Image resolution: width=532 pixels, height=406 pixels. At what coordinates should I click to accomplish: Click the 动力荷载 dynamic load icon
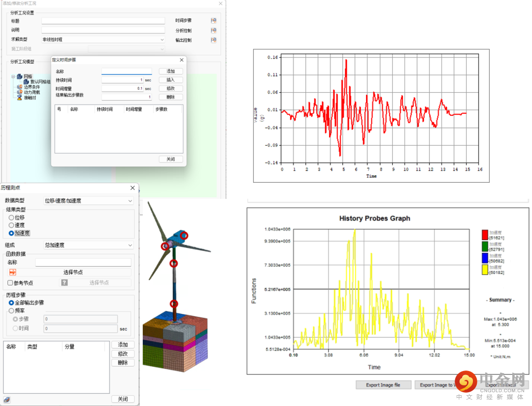(20, 92)
